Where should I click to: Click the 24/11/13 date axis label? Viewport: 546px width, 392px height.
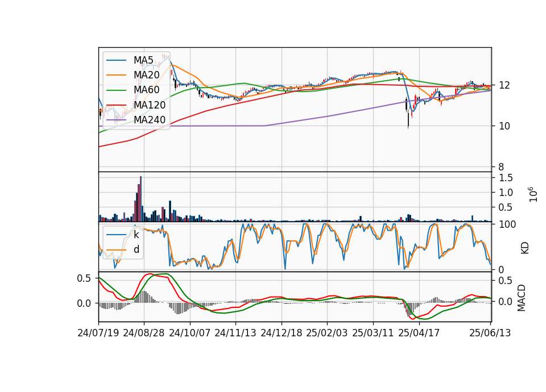point(235,333)
